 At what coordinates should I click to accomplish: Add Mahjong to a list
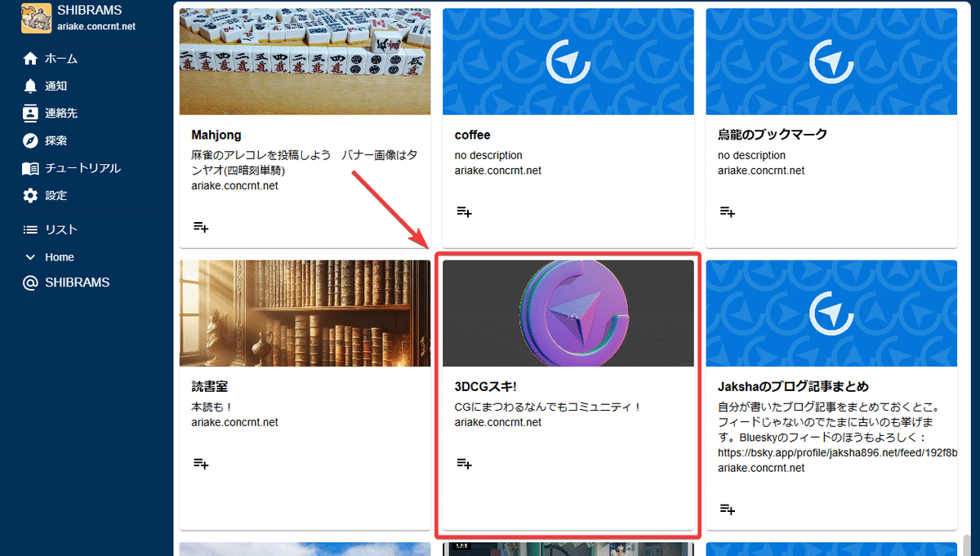click(x=201, y=227)
